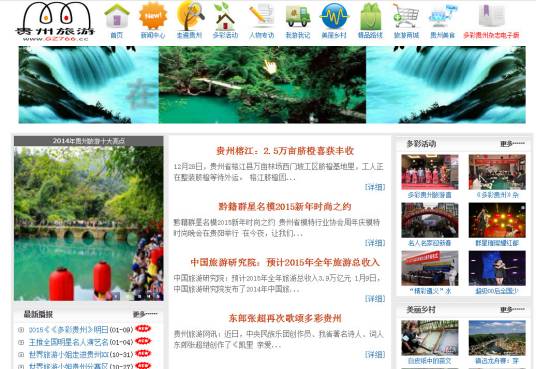Image resolution: width=536 pixels, height=369 pixels.
Task: Click [详细] under the 黔籍群星名模 article
Action: click(375, 243)
